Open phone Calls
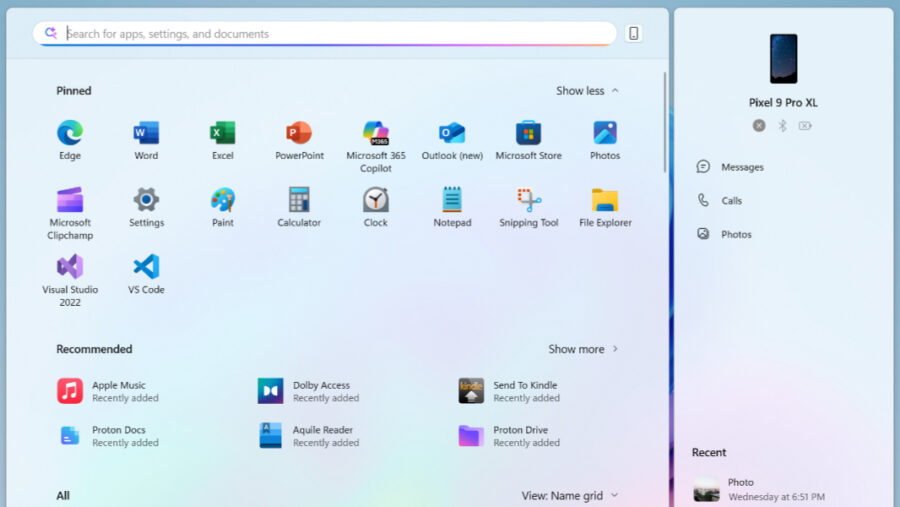900x507 pixels. point(719,200)
